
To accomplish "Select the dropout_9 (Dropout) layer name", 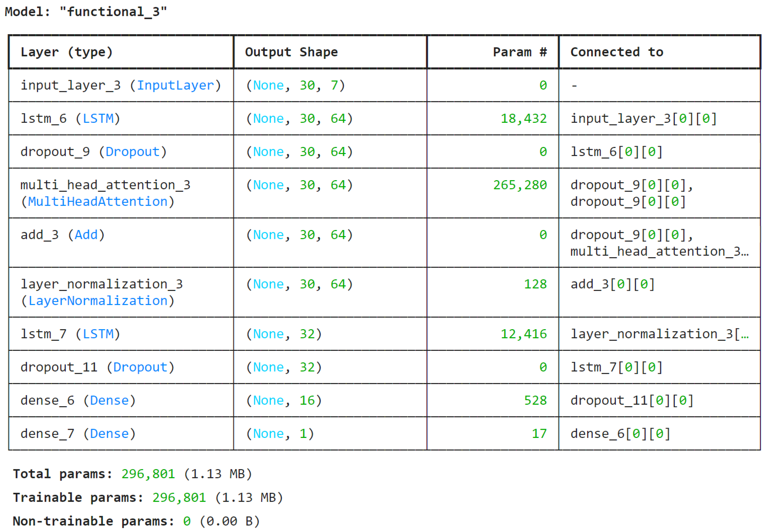I will pos(94,152).
